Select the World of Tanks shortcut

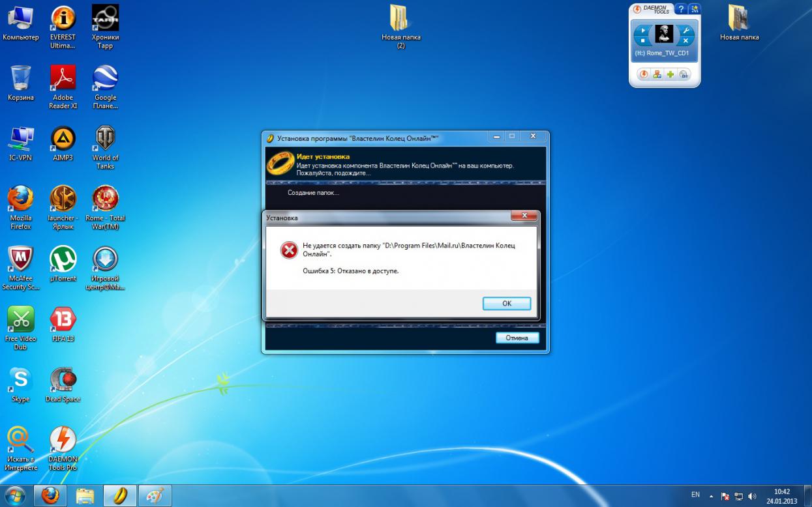pyautogui.click(x=105, y=147)
